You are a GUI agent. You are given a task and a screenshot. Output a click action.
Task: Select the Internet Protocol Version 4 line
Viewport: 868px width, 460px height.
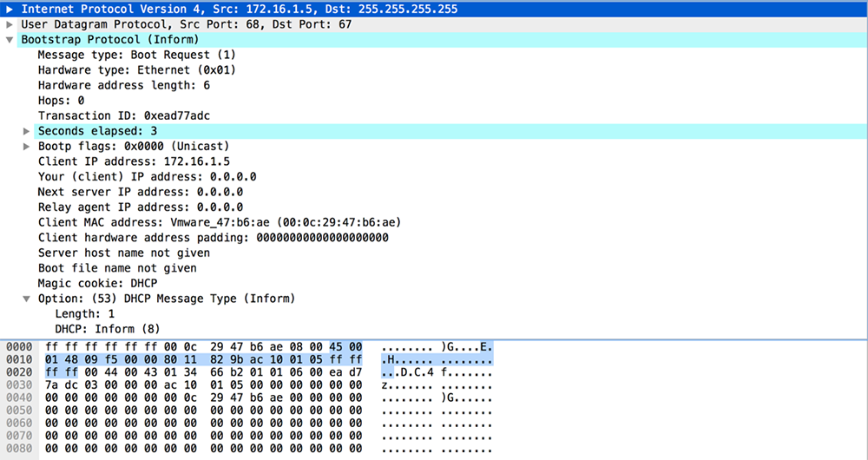coord(434,10)
